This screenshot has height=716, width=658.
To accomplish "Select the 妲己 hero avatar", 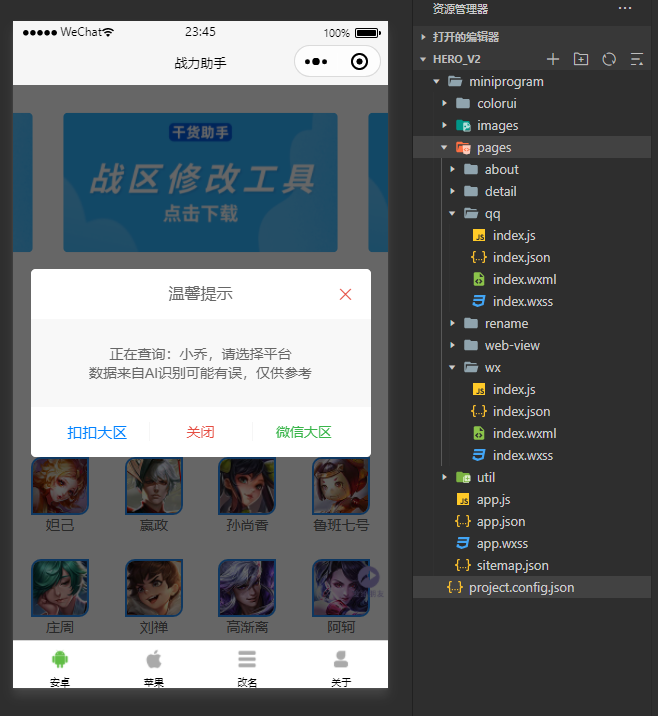I will coord(60,486).
